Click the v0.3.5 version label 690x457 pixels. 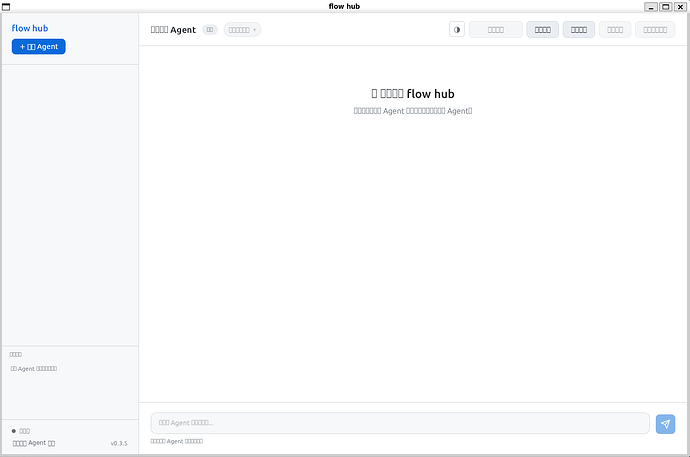pos(119,443)
